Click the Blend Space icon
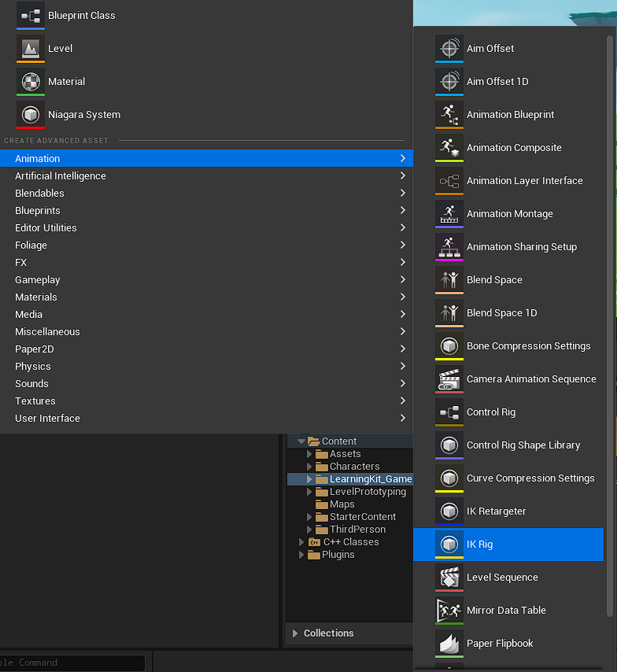 click(449, 279)
